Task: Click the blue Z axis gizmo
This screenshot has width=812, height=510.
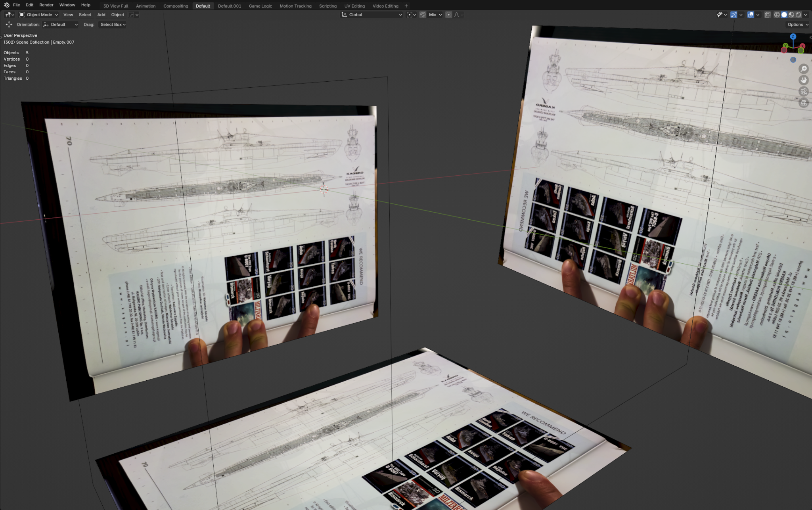Action: click(793, 36)
